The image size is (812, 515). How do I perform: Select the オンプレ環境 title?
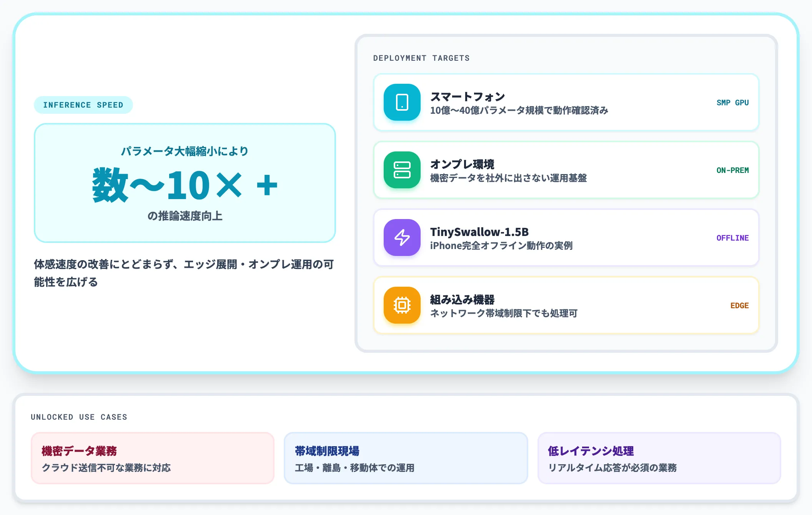[x=462, y=164]
